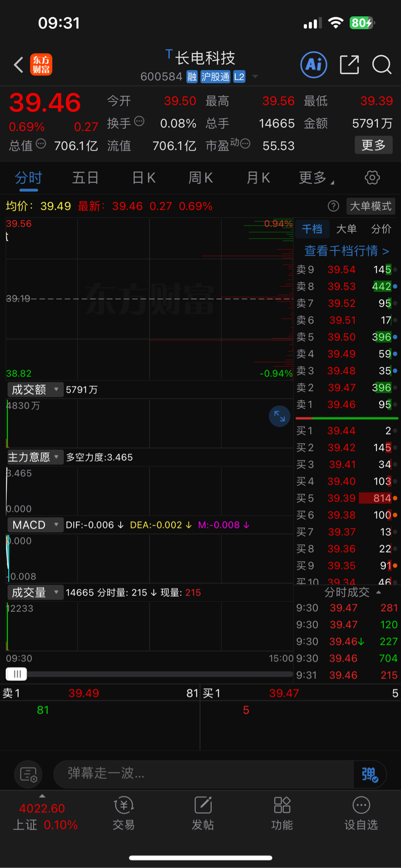Tap the help question mark icon

333,206
